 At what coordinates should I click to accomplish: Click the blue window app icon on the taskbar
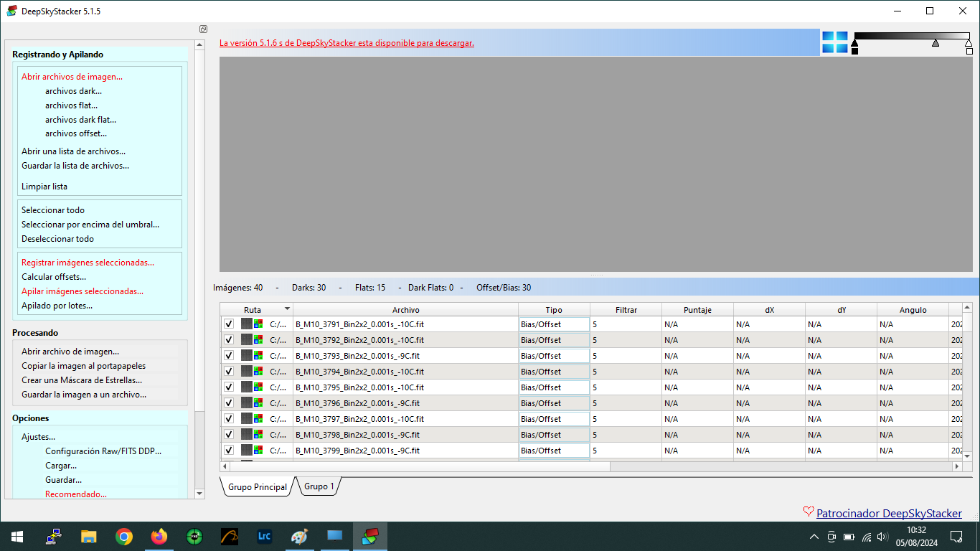pos(335,537)
